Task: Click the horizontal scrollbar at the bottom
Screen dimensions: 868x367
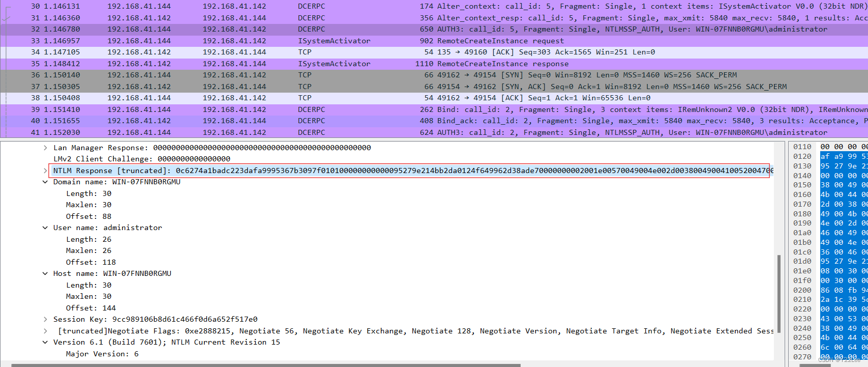Action: (x=265, y=365)
